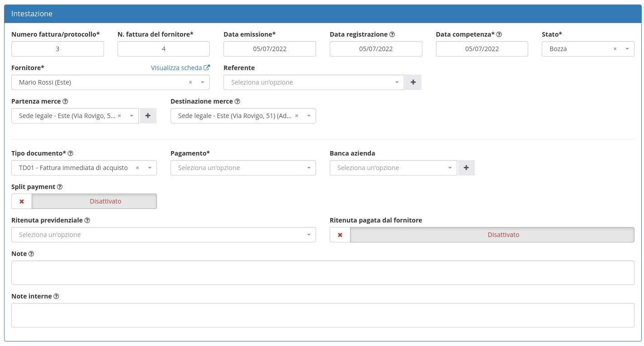Click help icon next to Ritenuta previdenziale
Image resolution: width=644 pixels, height=346 pixels.
pyautogui.click(x=87, y=220)
